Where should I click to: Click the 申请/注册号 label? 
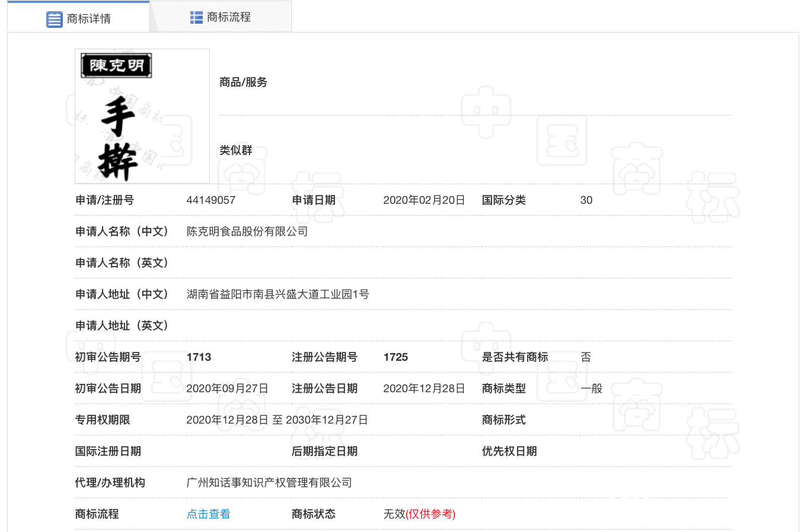point(104,200)
